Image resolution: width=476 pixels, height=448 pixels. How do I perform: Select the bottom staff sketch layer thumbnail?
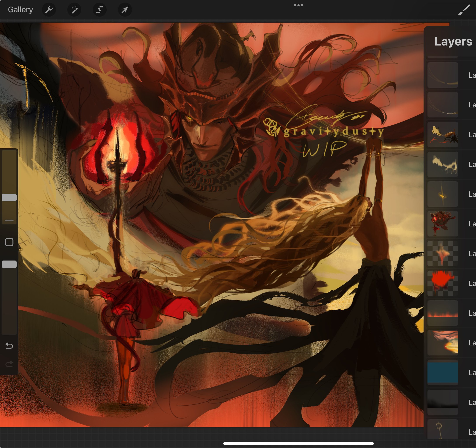click(443, 429)
